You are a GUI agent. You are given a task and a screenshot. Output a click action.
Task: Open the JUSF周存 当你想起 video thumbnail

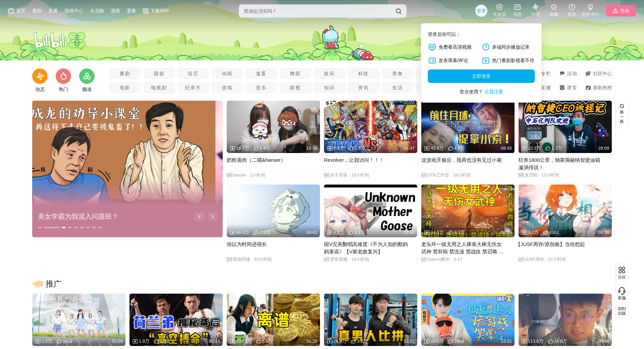click(565, 211)
